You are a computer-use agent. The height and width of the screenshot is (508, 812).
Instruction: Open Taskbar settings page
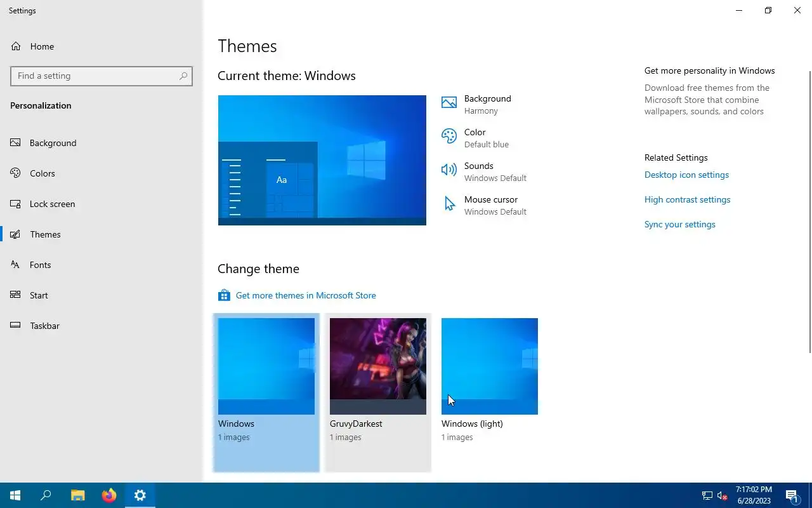(x=101, y=326)
